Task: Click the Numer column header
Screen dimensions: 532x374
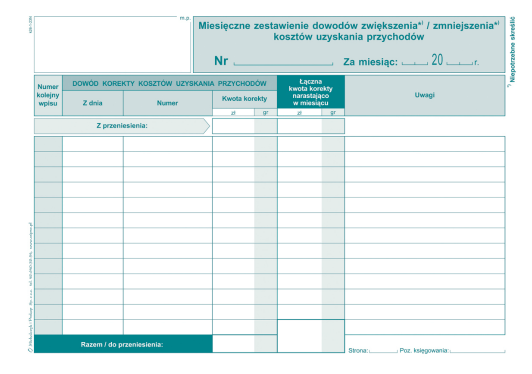Action: tap(168, 103)
